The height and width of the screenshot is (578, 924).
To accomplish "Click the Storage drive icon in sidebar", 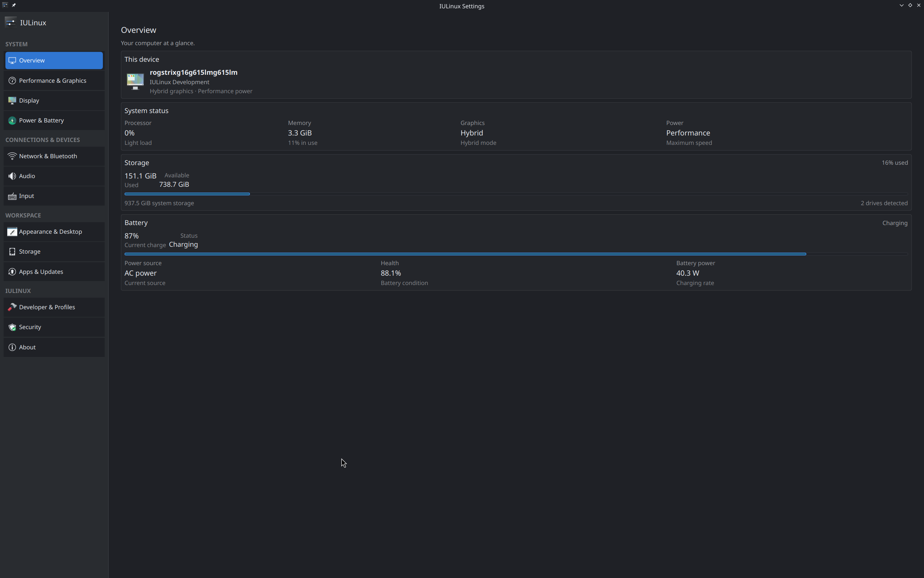I will 12,251.
